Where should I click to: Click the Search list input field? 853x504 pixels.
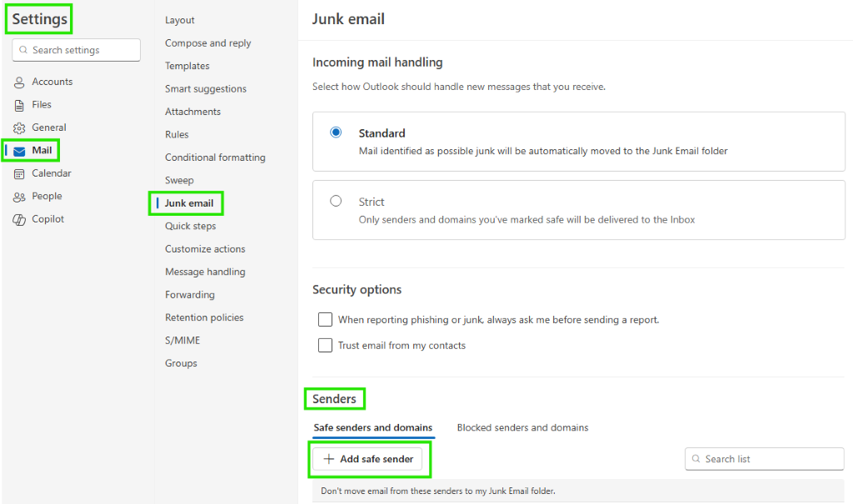[765, 459]
